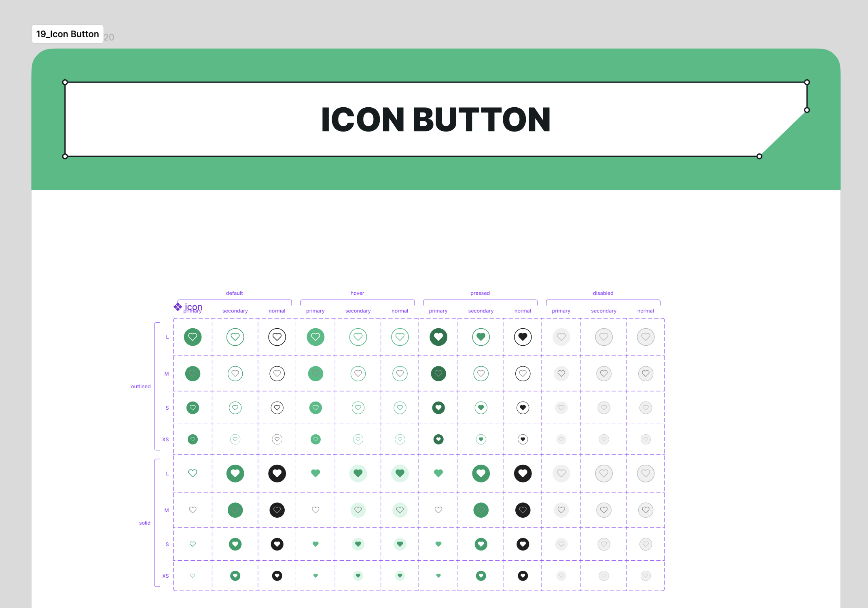Click the solid M pressed secondary green heart
Screen dimensions: 868x608
point(481,510)
